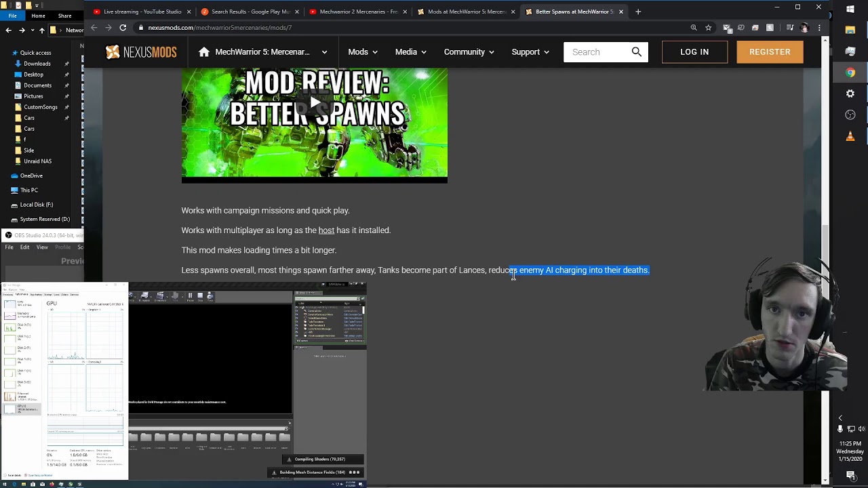Click the home icon beside MechWarrior 5
The width and height of the screenshot is (868, 488).
(204, 52)
